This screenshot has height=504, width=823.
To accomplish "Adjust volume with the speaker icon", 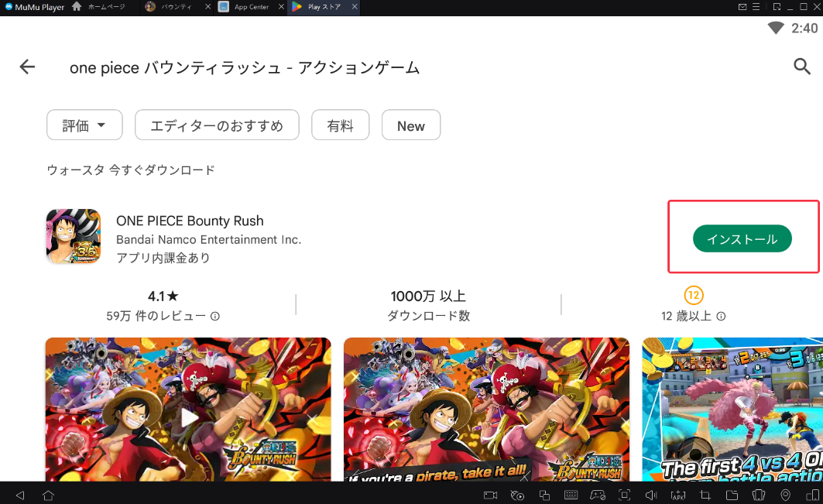I will [x=651, y=495].
